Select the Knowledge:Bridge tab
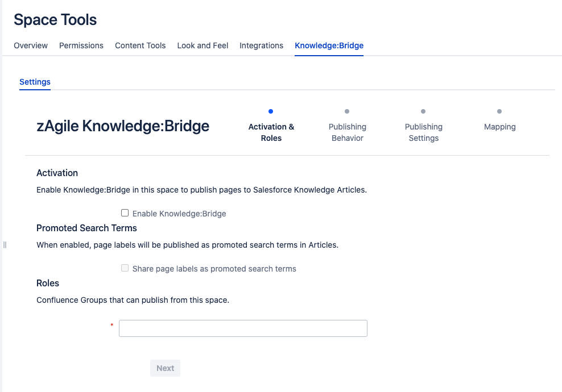This screenshot has width=562, height=392. (329, 45)
